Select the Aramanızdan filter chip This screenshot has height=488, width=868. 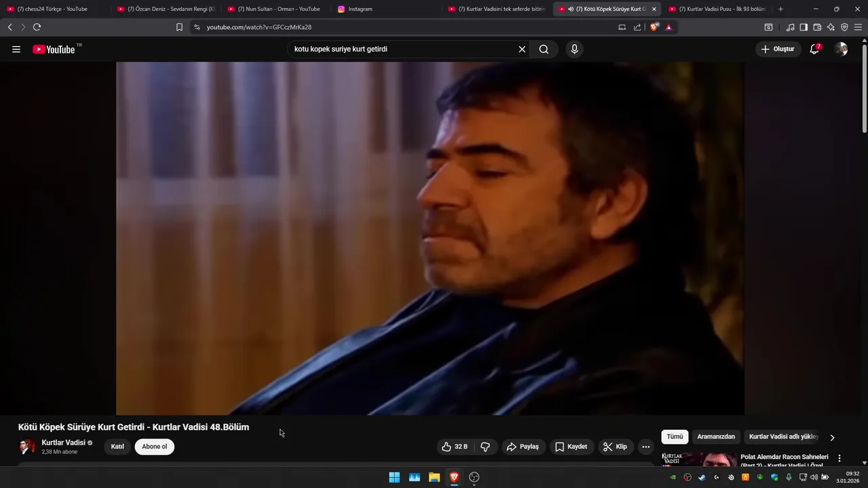tap(716, 437)
